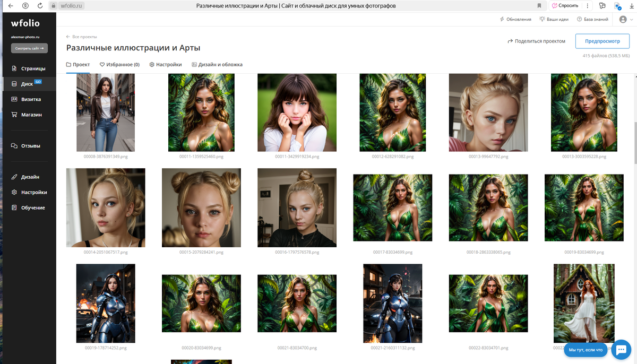Open the Дизайн и обложка tab
Image resolution: width=637 pixels, height=364 pixels.
click(217, 65)
